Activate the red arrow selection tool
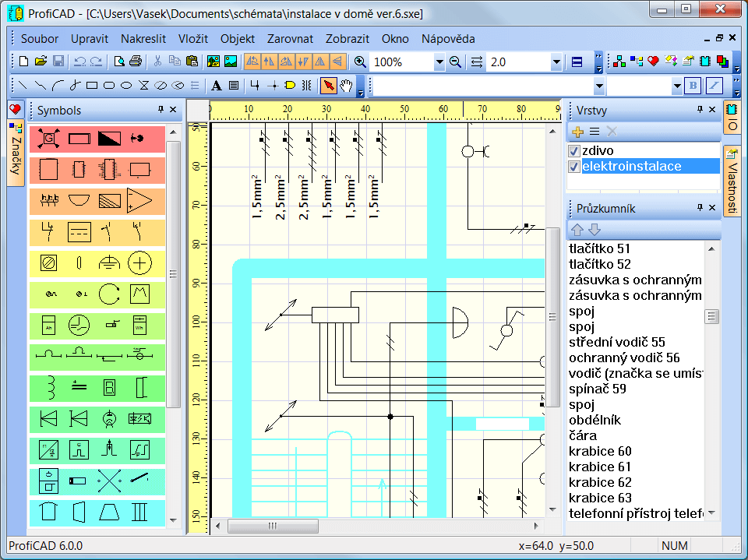 point(328,86)
